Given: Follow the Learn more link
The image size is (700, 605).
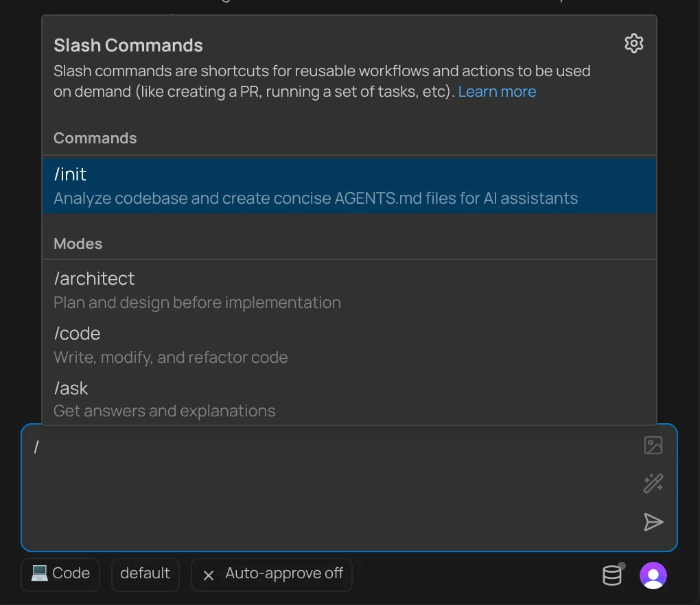Looking at the screenshot, I should click(497, 91).
